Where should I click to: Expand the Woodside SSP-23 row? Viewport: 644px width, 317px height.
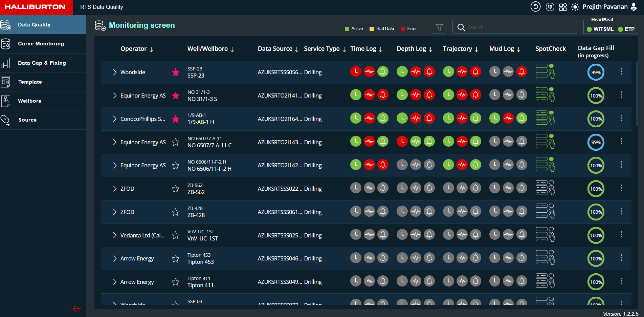(x=115, y=72)
